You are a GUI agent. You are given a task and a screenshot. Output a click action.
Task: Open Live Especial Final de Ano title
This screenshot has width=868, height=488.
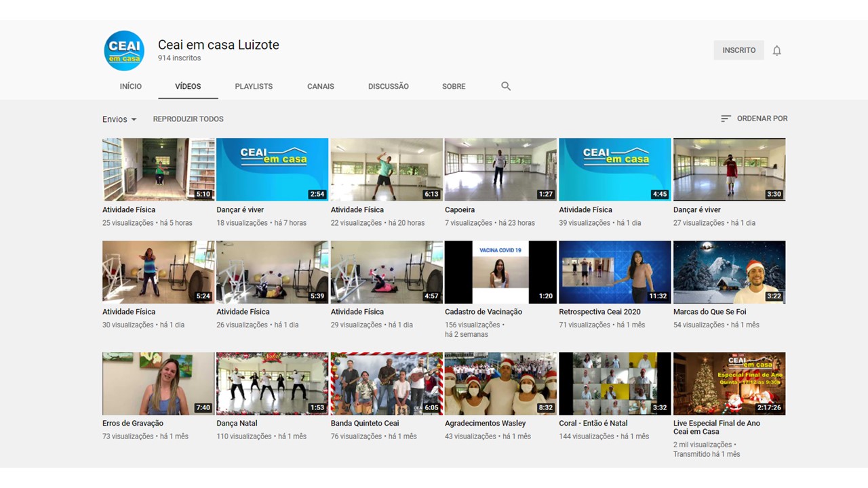click(x=717, y=427)
